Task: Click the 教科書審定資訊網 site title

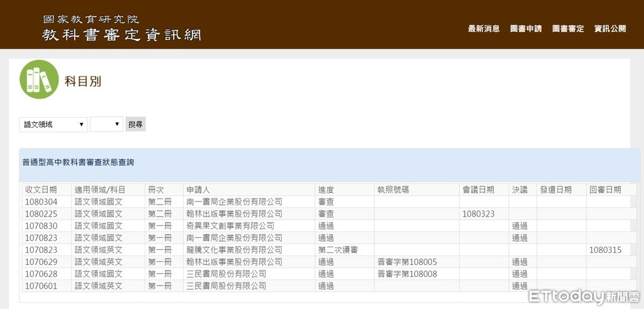Action: point(121,35)
